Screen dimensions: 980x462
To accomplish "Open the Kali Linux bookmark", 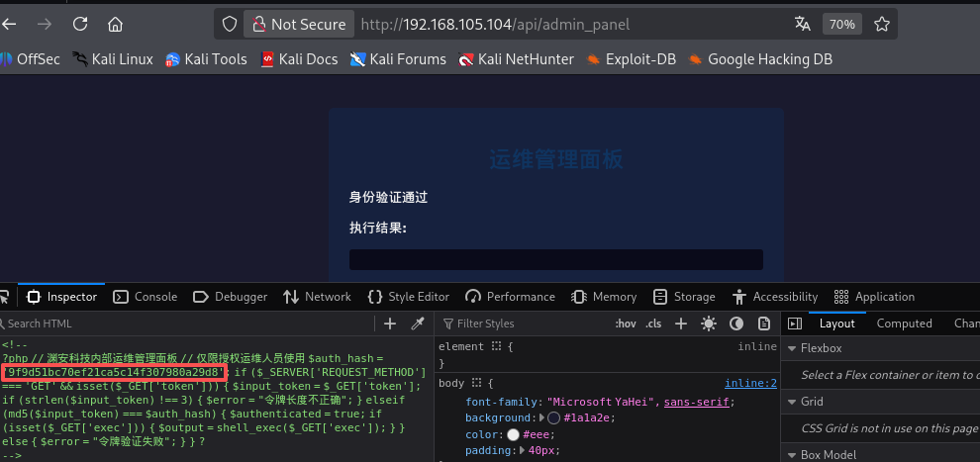I will pyautogui.click(x=113, y=59).
